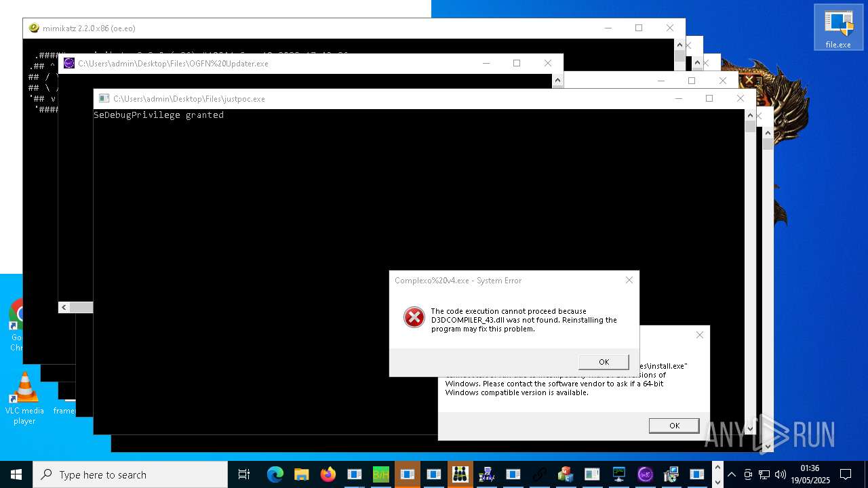
Task: Show hidden system tray icons
Action: tap(732, 474)
